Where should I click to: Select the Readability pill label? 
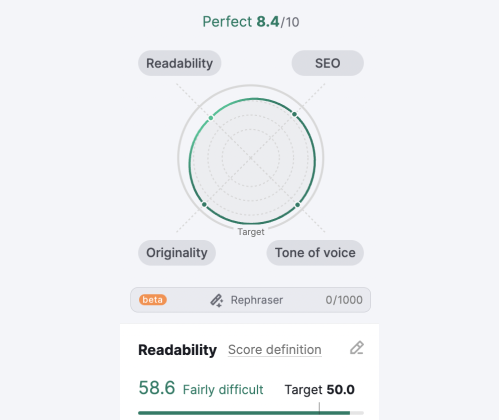179,63
